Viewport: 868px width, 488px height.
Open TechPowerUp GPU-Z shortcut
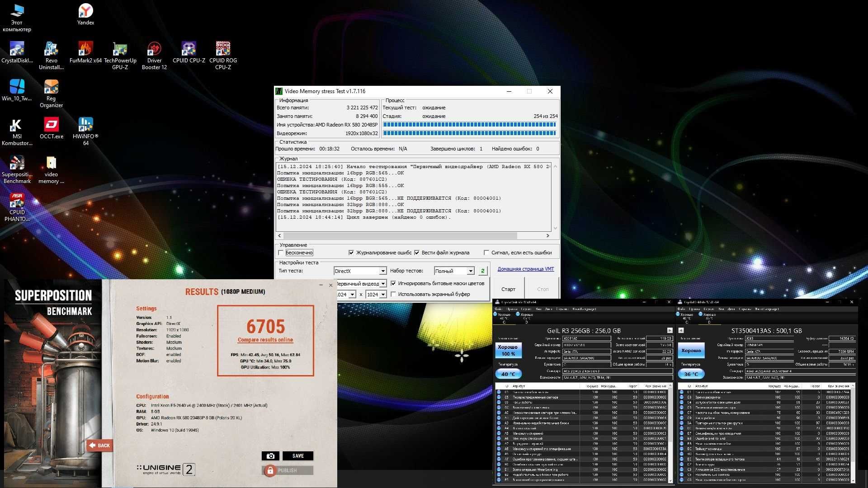120,56
